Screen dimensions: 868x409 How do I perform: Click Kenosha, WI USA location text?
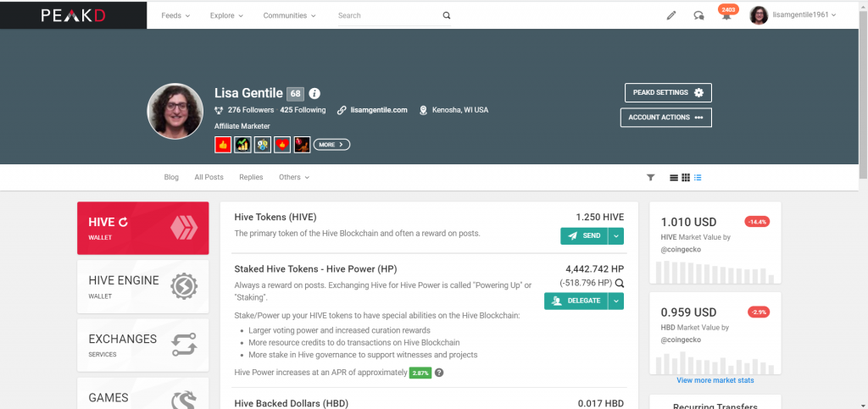pyautogui.click(x=460, y=110)
